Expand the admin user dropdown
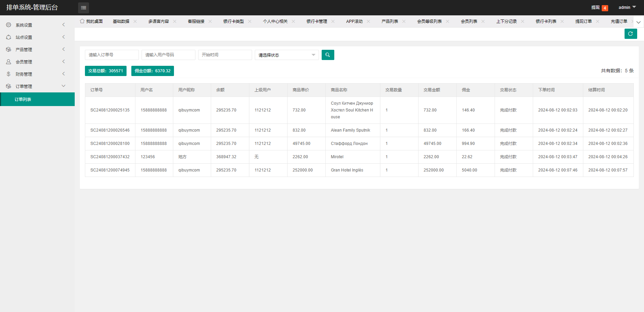 point(627,8)
